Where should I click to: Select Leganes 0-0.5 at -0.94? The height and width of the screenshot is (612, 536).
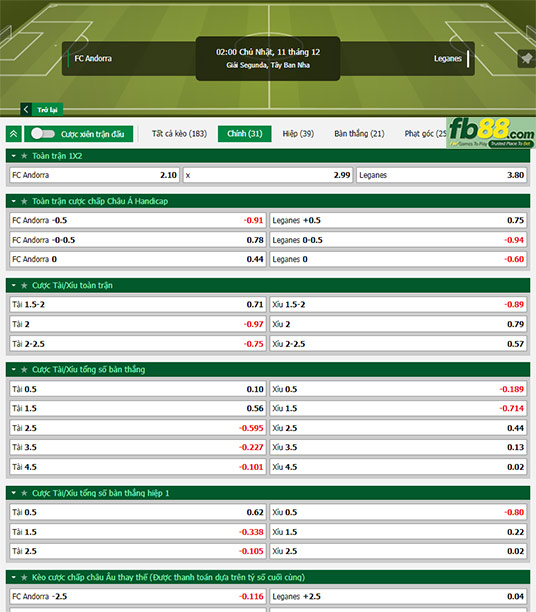click(398, 240)
